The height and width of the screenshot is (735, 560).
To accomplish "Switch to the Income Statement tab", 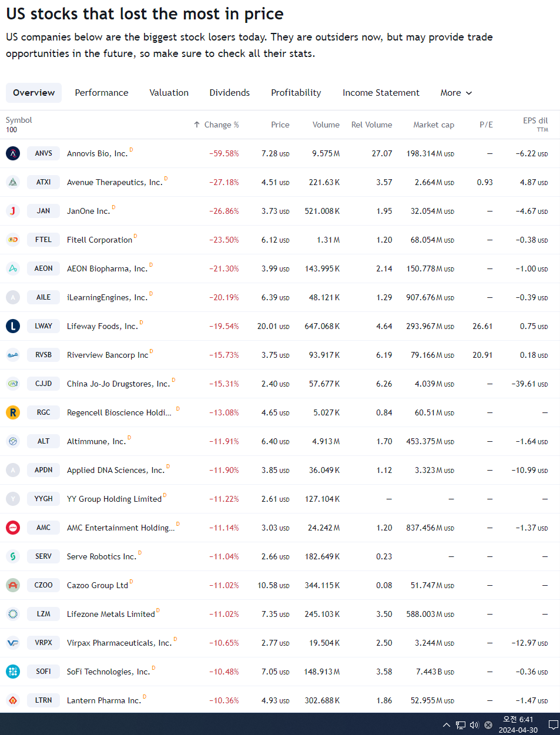I will click(381, 93).
